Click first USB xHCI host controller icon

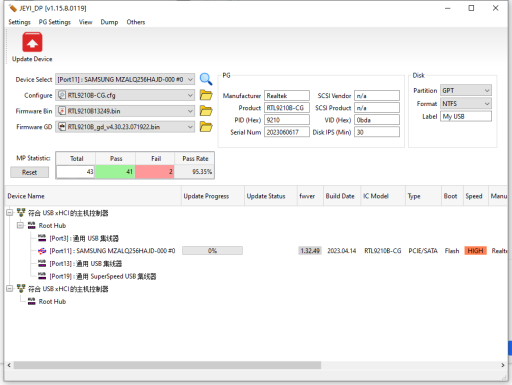pos(21,213)
